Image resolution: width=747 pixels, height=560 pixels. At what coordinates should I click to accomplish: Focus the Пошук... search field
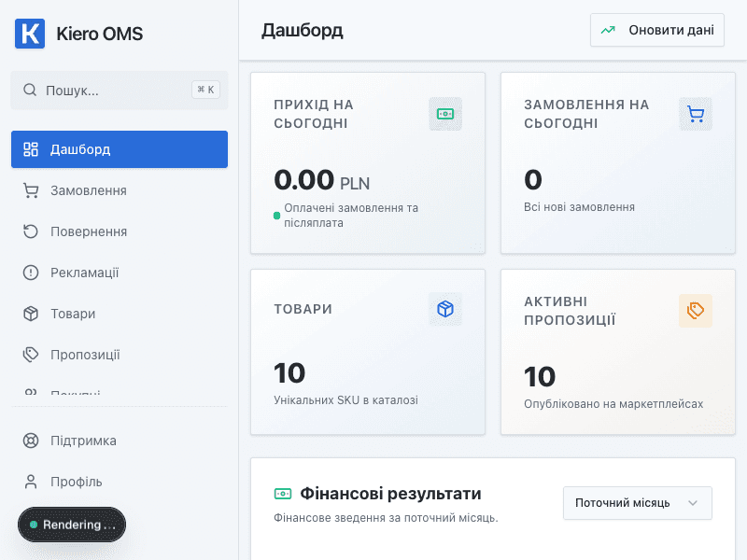coord(120,90)
